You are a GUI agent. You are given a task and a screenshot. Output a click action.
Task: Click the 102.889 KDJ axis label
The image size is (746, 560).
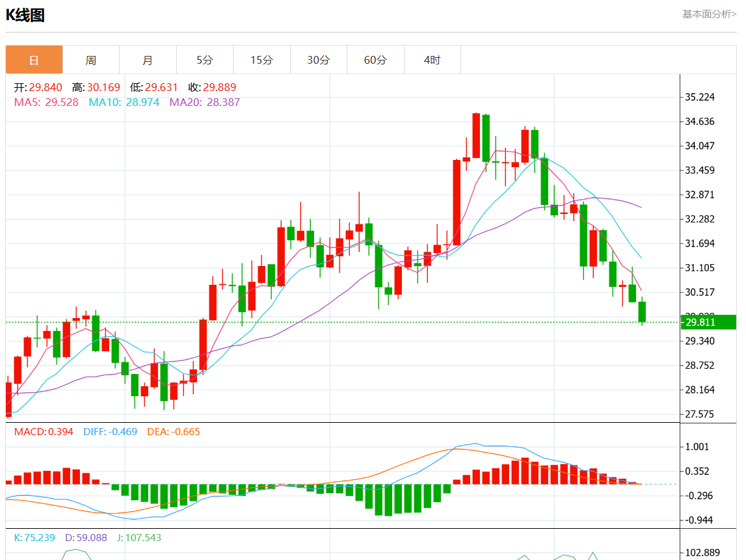tap(702, 553)
